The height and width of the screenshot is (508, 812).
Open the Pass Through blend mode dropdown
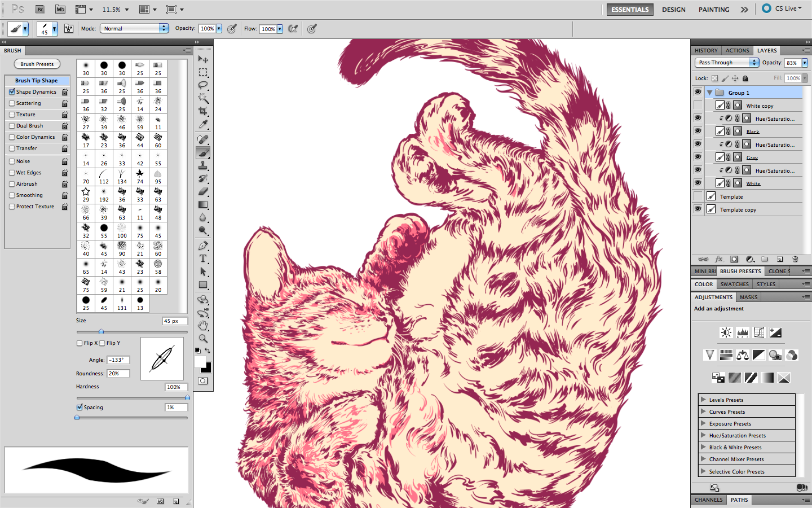[727, 63]
